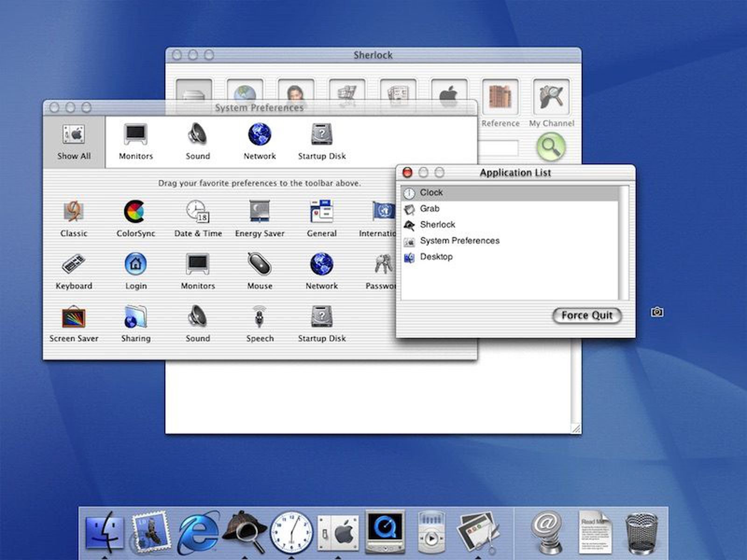The height and width of the screenshot is (560, 747).
Task: Open QuickTime Player from the Dock
Action: point(385,532)
